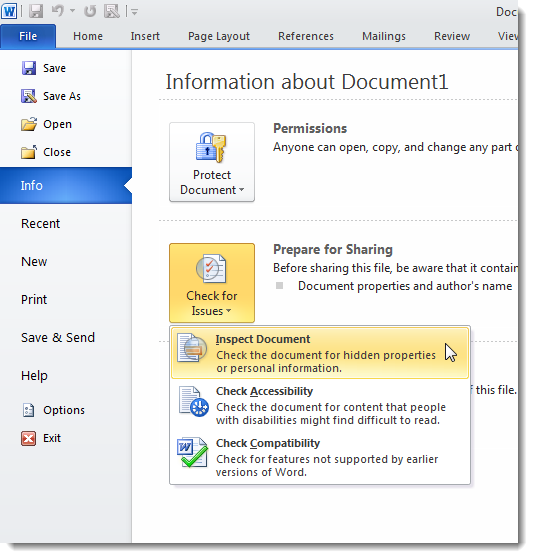This screenshot has width=533, height=558.
Task: Expand the Protect Document dropdown arrow
Action: pyautogui.click(x=242, y=190)
